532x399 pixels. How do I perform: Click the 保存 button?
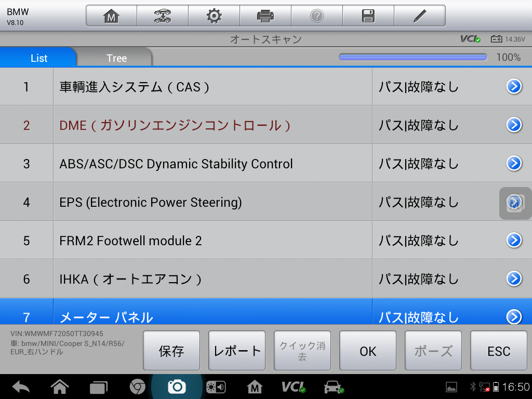(x=171, y=351)
